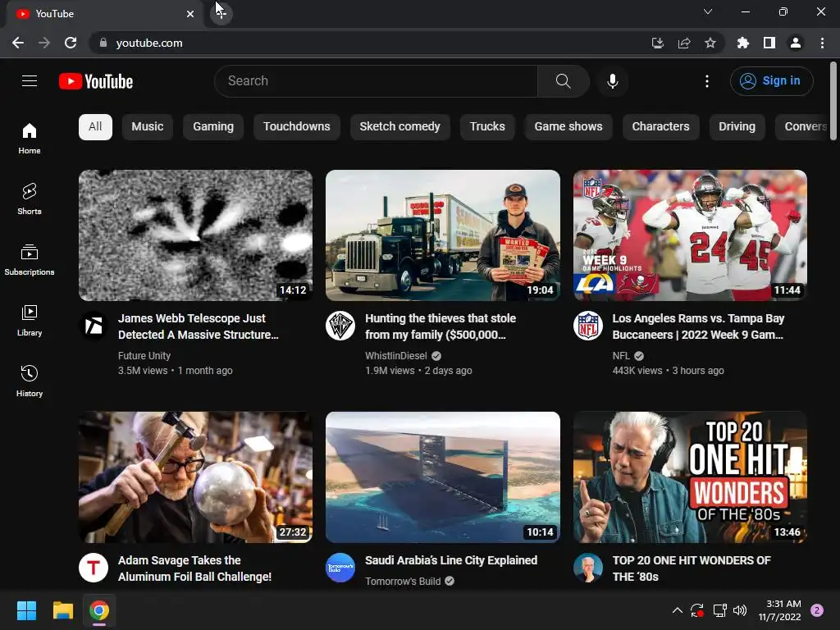Click the search magnifier button
The image size is (840, 630).
click(x=563, y=81)
